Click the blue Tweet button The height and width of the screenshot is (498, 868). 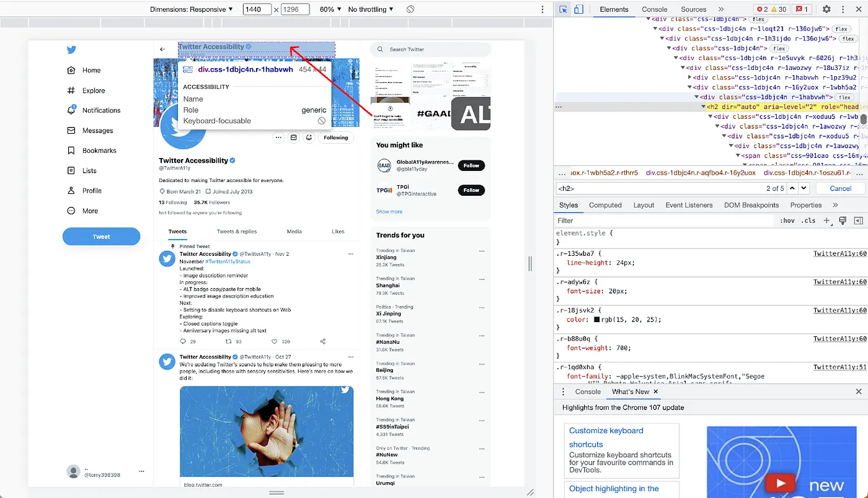(x=101, y=237)
